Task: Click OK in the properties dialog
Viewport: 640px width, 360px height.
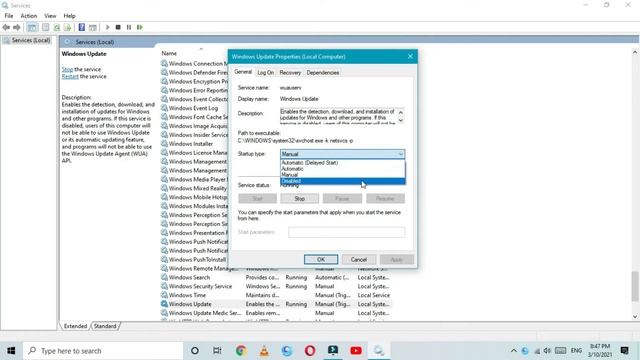Action: (321, 260)
